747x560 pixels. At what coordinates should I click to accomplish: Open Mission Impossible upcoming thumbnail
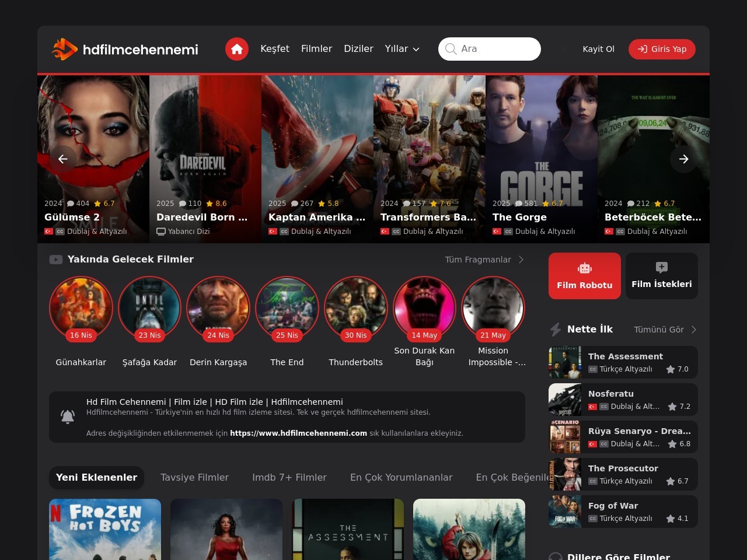click(493, 307)
